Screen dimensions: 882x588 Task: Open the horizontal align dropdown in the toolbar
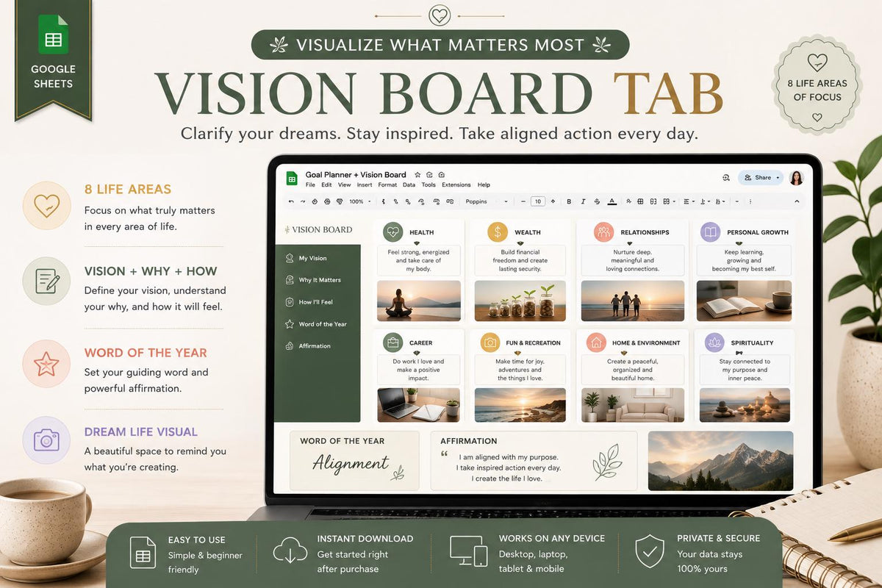[689, 201]
